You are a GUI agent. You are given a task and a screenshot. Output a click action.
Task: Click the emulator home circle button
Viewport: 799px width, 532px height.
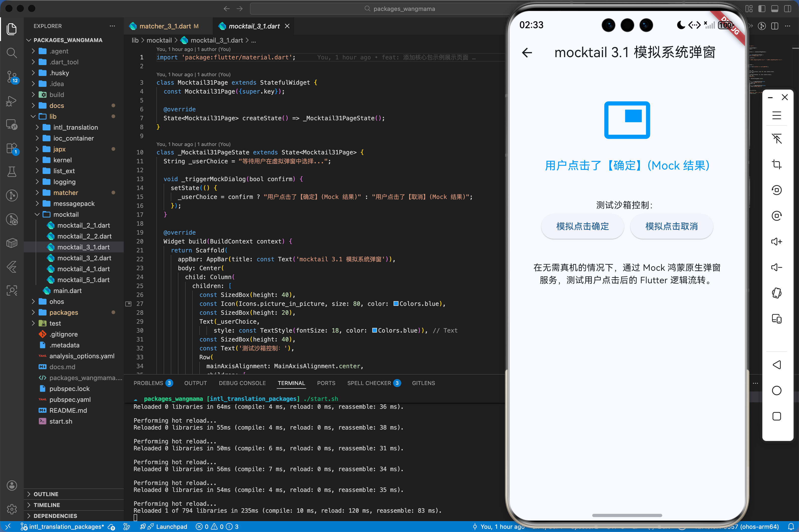776,390
